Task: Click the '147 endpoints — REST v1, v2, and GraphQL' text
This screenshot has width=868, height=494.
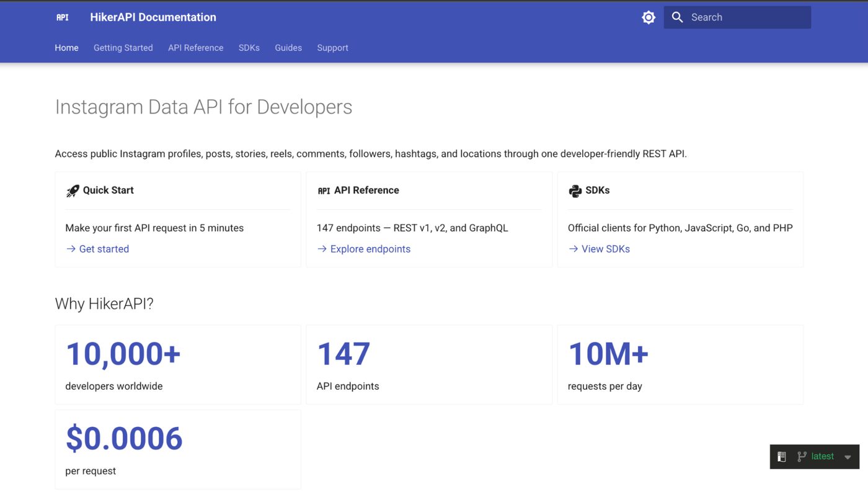Action: pyautogui.click(x=412, y=228)
